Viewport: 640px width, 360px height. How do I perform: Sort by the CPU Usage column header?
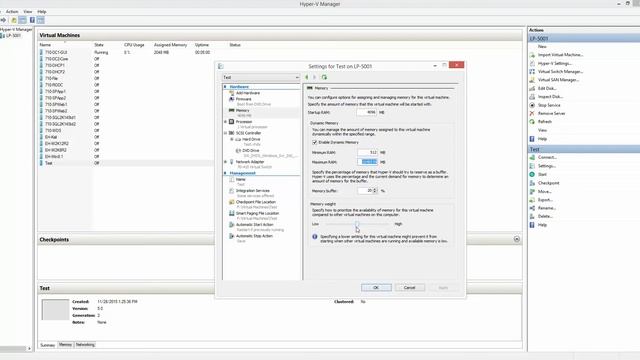134,45
